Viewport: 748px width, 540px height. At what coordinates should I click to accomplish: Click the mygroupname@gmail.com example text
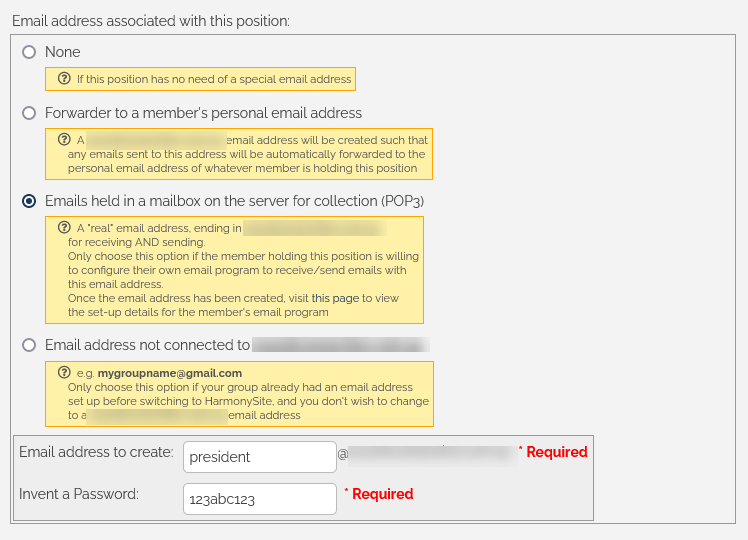[170, 373]
